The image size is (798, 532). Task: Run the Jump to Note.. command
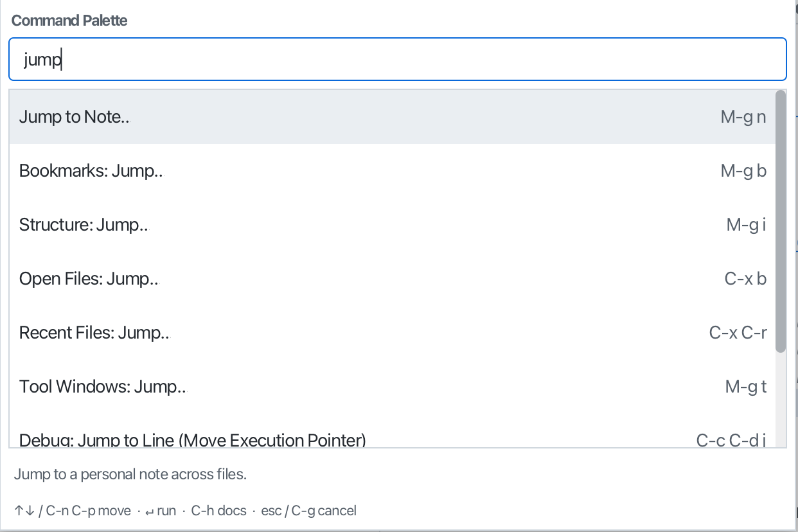[393, 117]
